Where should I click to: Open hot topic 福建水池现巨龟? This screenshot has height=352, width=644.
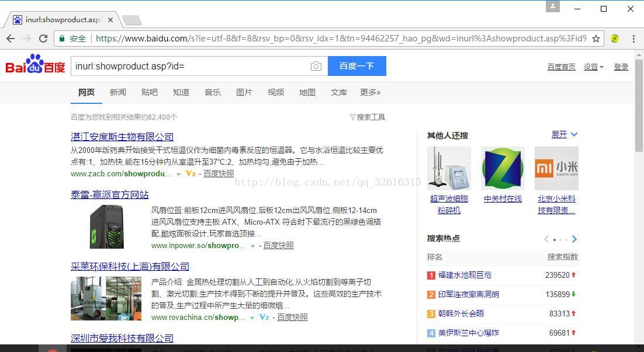[x=465, y=275]
